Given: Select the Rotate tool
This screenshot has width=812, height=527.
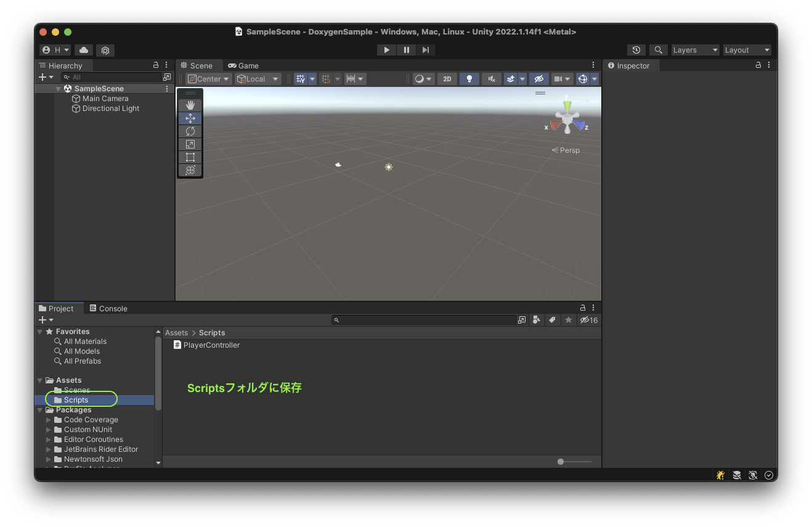Looking at the screenshot, I should [x=190, y=131].
